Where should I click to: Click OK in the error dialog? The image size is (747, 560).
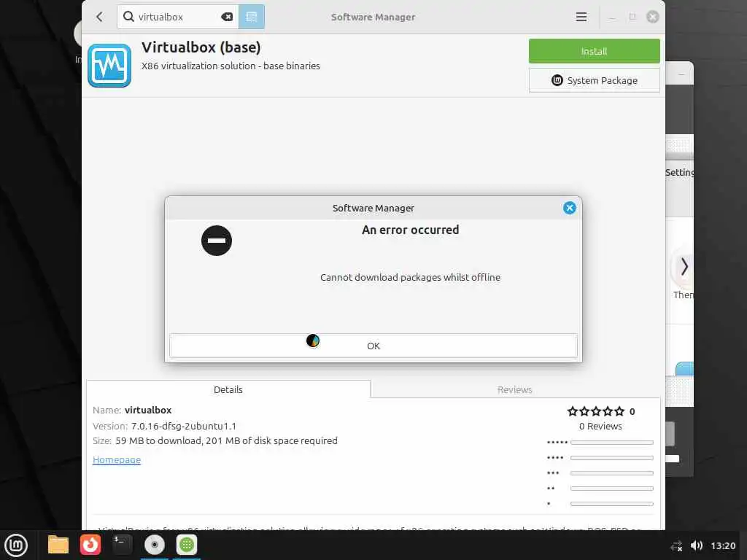coord(373,346)
